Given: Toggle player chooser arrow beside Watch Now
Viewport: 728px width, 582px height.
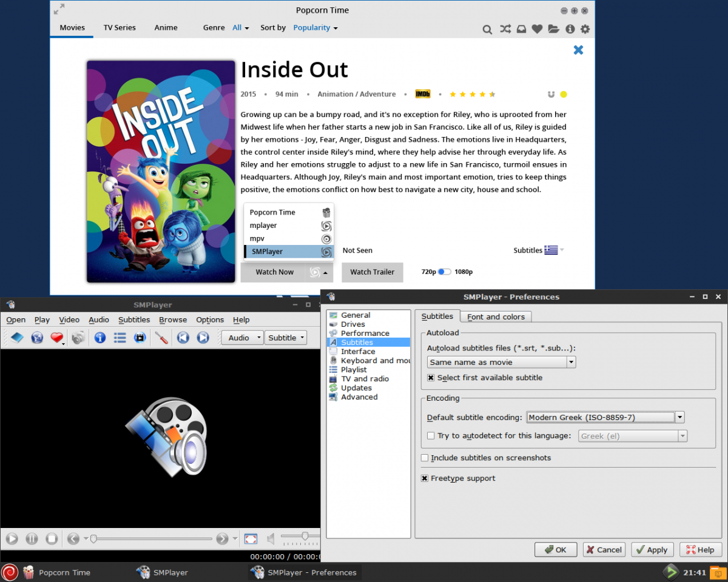Looking at the screenshot, I should pos(326,273).
